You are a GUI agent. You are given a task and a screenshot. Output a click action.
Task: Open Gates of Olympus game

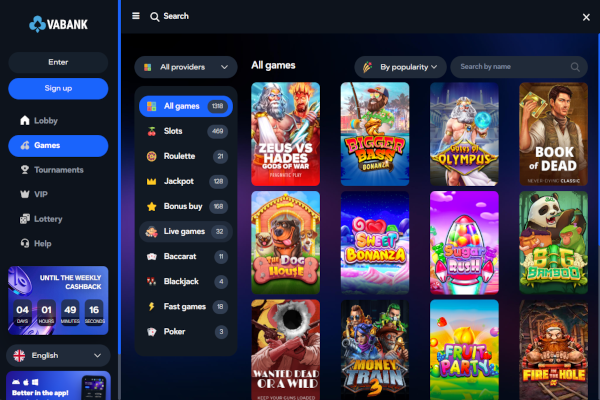coord(464,134)
